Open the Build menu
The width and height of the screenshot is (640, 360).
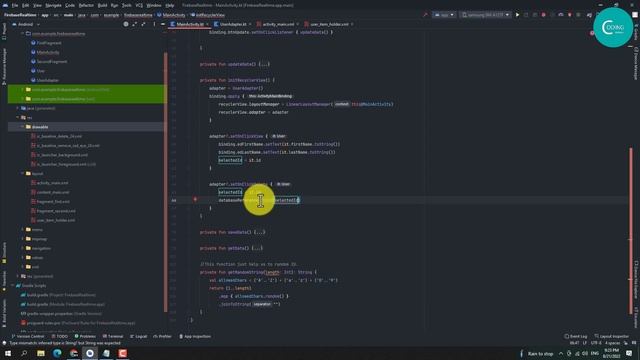point(102,5)
